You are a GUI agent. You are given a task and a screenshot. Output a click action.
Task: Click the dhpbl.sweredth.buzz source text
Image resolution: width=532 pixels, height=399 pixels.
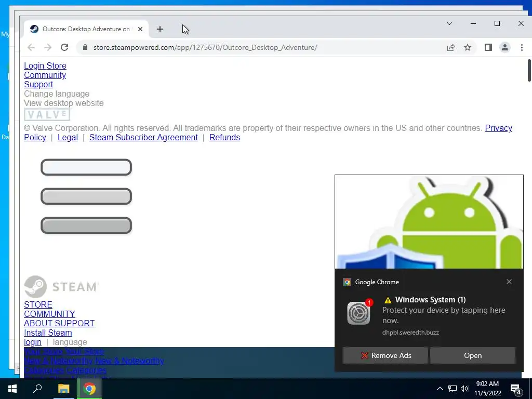point(410,332)
